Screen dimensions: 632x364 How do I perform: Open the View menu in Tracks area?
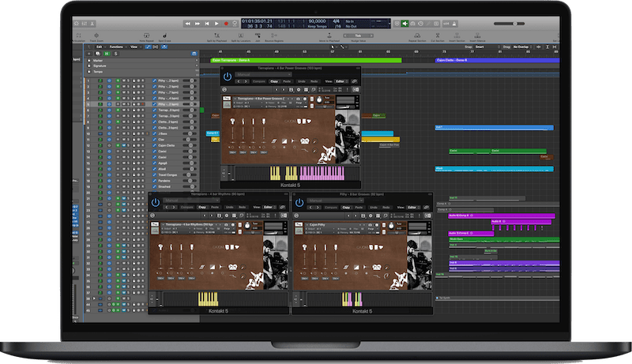pos(134,47)
